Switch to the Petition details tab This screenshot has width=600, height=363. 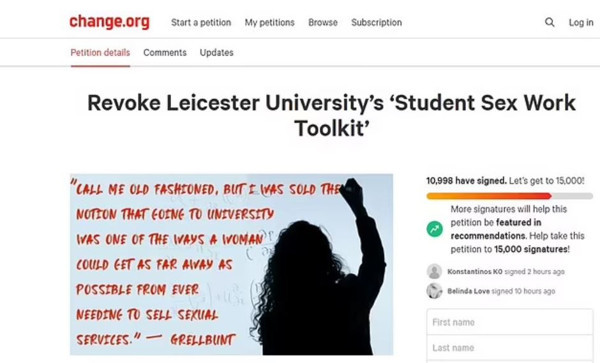point(100,53)
